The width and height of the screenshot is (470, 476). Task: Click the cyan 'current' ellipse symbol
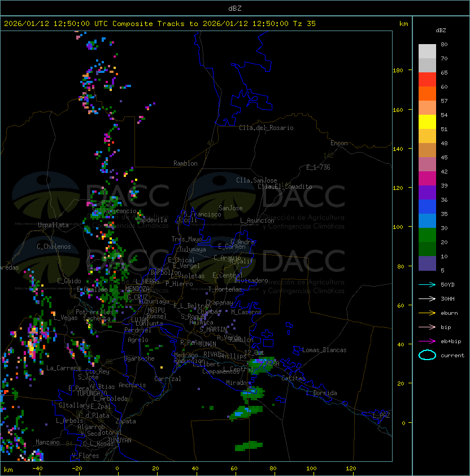[427, 355]
